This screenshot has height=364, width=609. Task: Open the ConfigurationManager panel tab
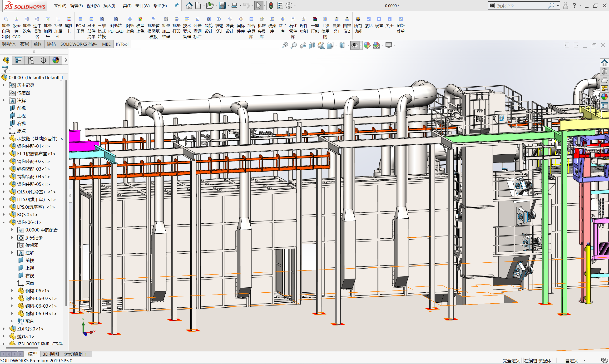pos(31,60)
